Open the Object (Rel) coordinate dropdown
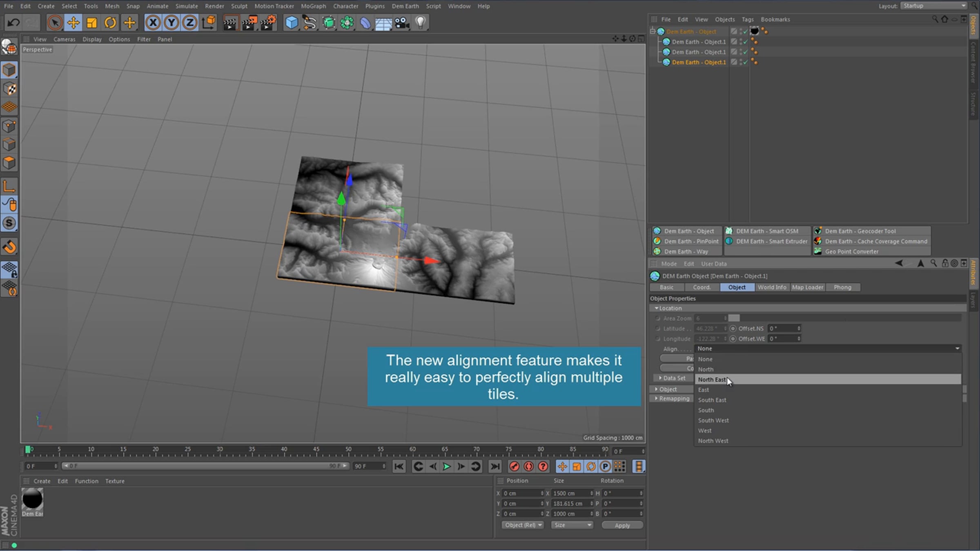This screenshot has height=551, width=980. [523, 525]
